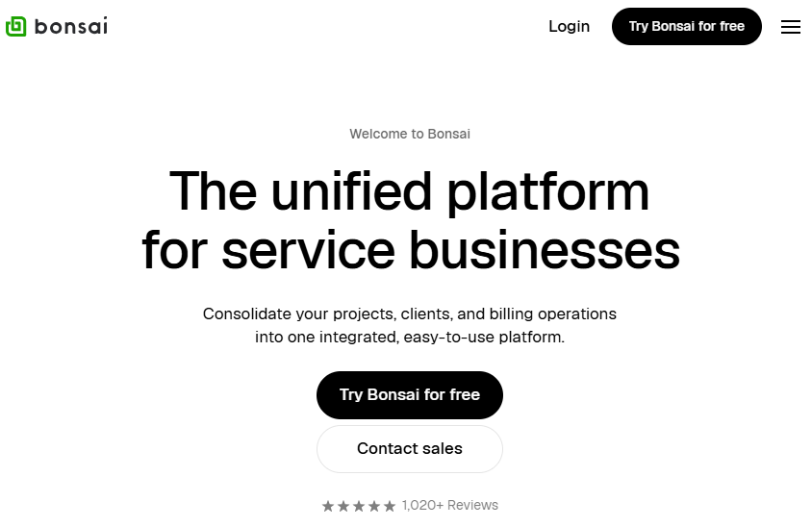Click the phrase "easy-to-use platform"
Image resolution: width=812 pixels, height=527 pixels.
pyautogui.click(x=484, y=338)
